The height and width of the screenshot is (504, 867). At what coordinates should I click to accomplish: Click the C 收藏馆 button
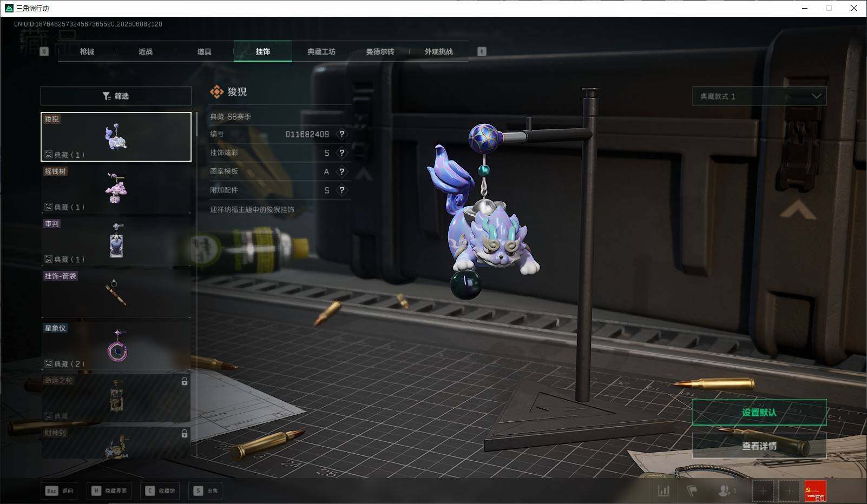(x=160, y=490)
